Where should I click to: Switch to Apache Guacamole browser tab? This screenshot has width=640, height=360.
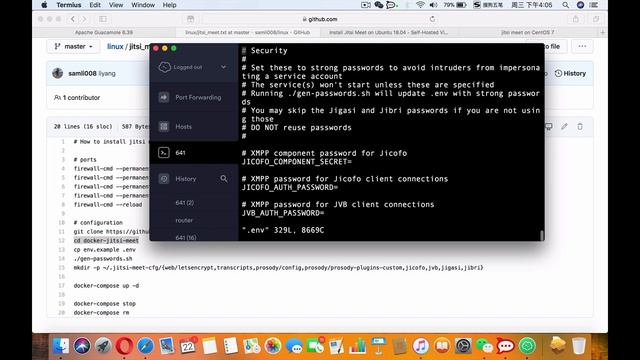point(104,32)
